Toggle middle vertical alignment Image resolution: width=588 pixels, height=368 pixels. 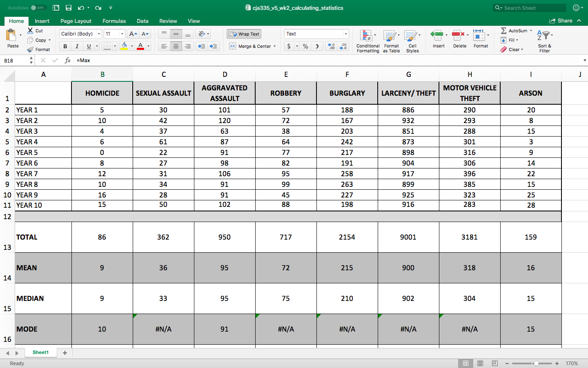pos(176,34)
